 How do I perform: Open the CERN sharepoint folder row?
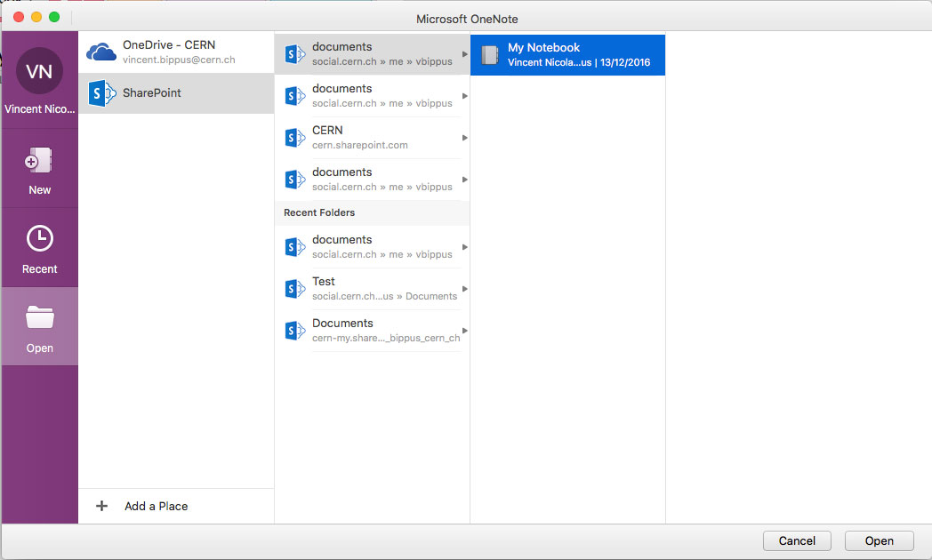[x=372, y=138]
